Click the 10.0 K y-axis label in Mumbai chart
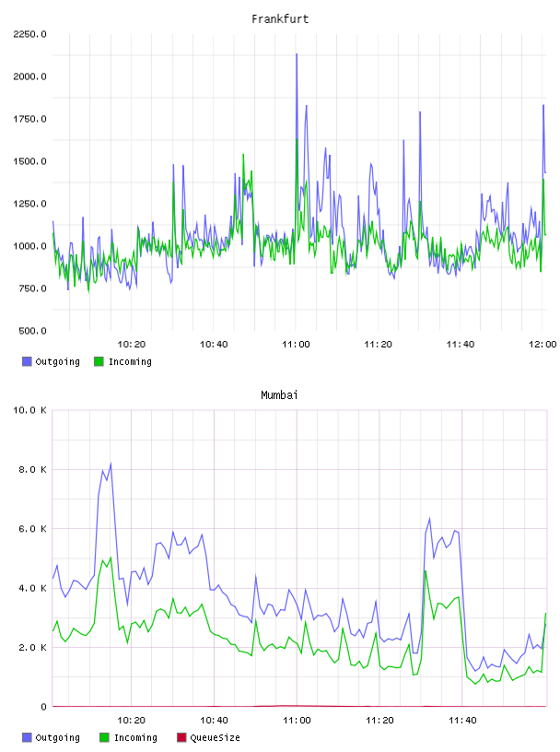560x752 pixels. [x=29, y=410]
